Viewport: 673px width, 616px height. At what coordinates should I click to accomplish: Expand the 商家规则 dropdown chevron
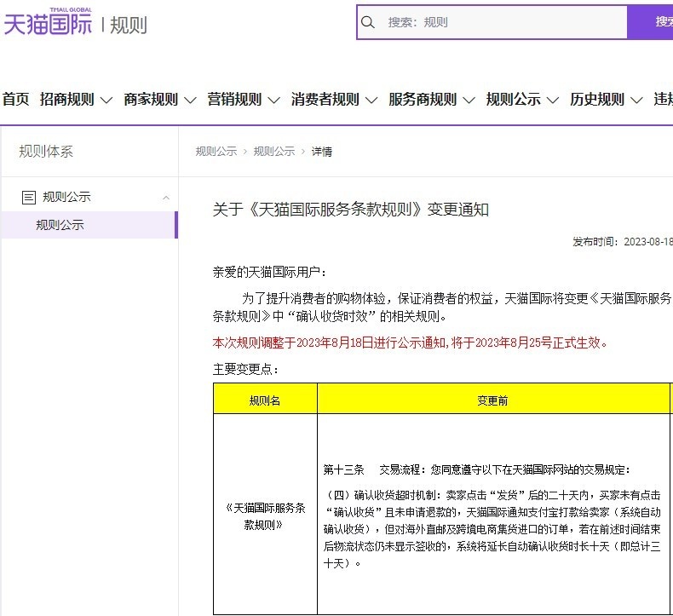(190, 101)
